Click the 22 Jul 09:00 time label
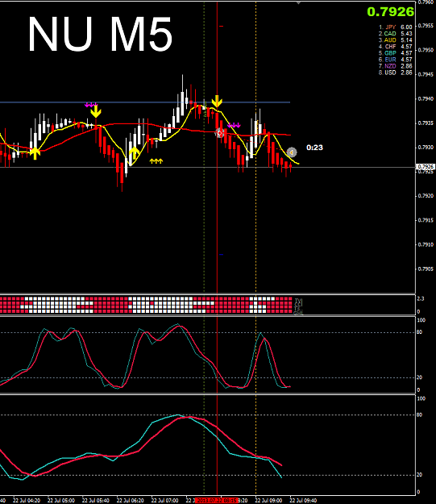This screenshot has height=504, width=436. [x=268, y=501]
